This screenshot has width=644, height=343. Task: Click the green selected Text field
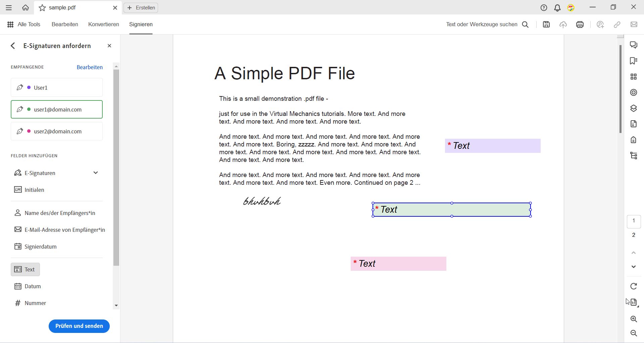click(452, 210)
